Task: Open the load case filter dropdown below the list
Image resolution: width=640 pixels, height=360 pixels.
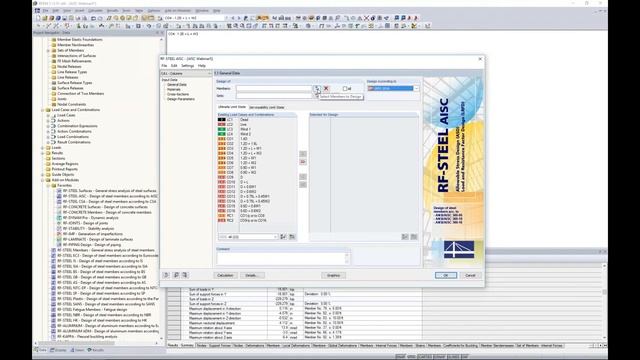Action: pyautogui.click(x=276, y=237)
